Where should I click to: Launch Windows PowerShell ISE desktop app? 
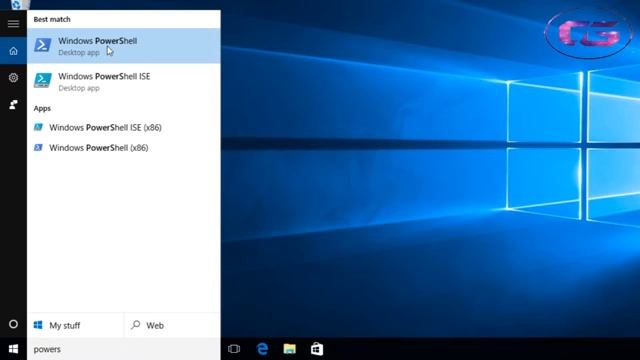point(124,81)
